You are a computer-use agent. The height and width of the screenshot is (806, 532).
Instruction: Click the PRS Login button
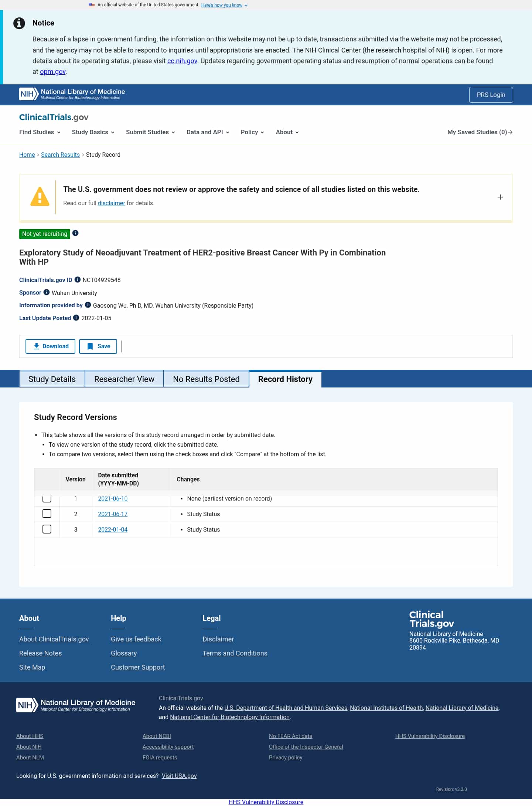pos(491,95)
